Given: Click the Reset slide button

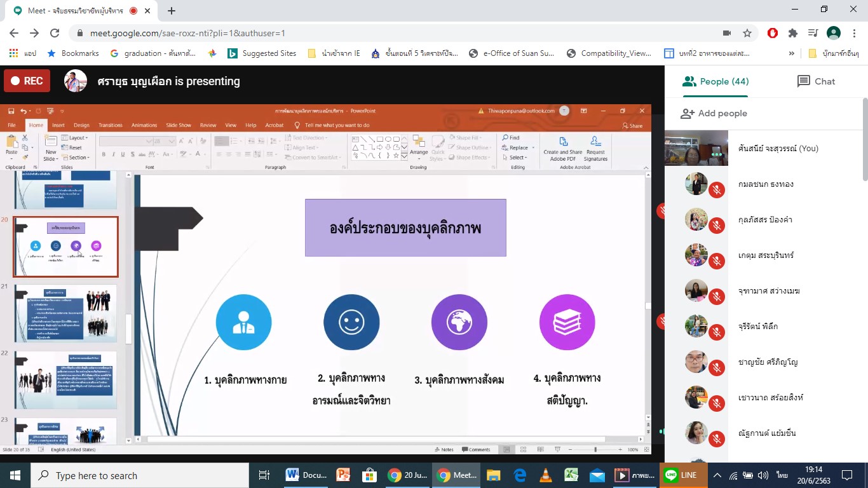Looking at the screenshot, I should pos(72,147).
